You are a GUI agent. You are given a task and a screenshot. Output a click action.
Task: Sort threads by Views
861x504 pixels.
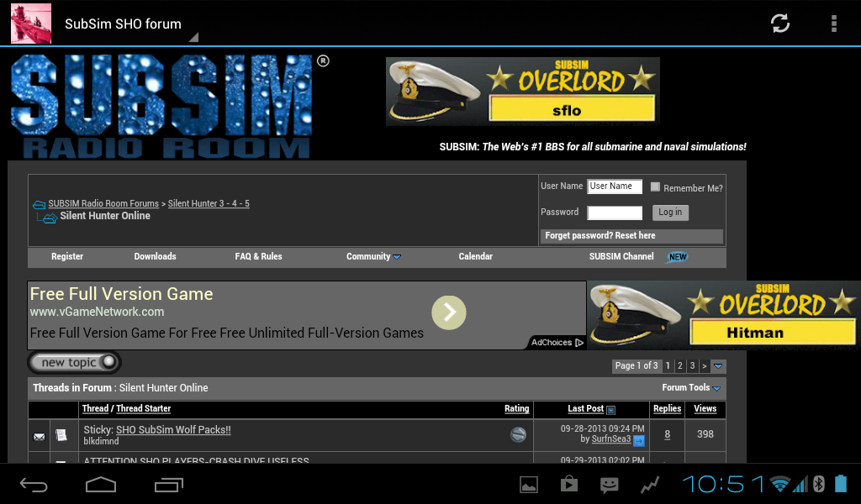(x=705, y=408)
